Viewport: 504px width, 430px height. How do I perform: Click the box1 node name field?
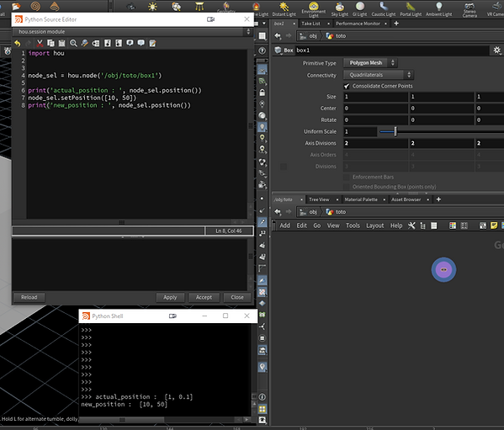391,50
